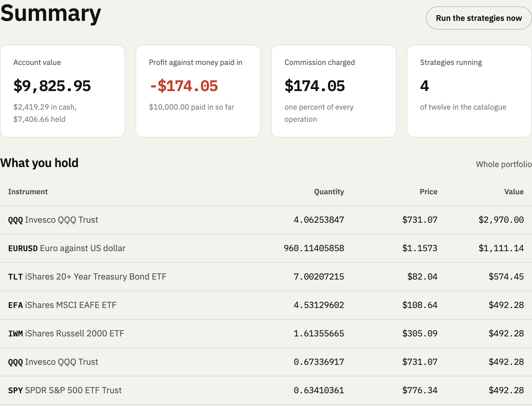Click the price $82.04
This screenshot has height=406, width=532.
coord(422,277)
